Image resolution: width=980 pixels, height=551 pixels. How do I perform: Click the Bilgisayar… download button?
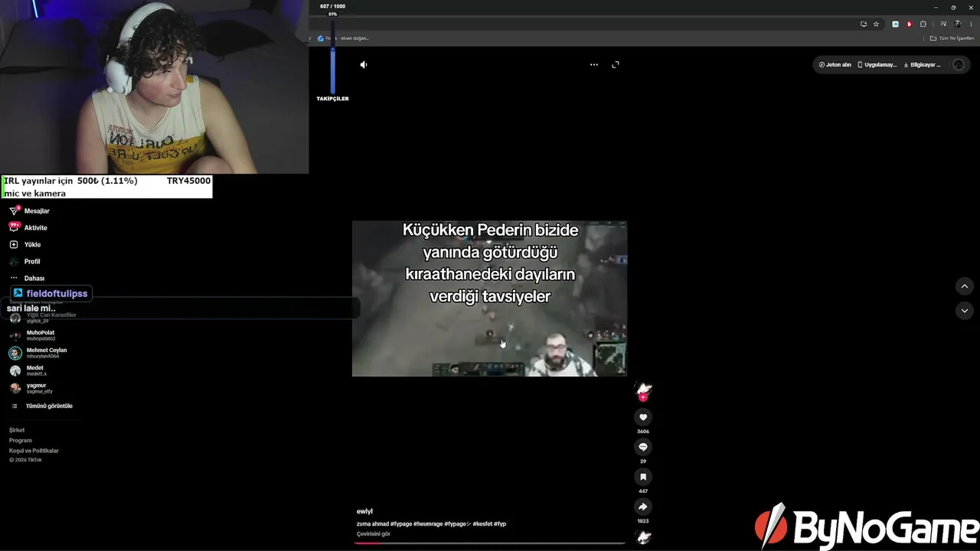pyautogui.click(x=923, y=65)
